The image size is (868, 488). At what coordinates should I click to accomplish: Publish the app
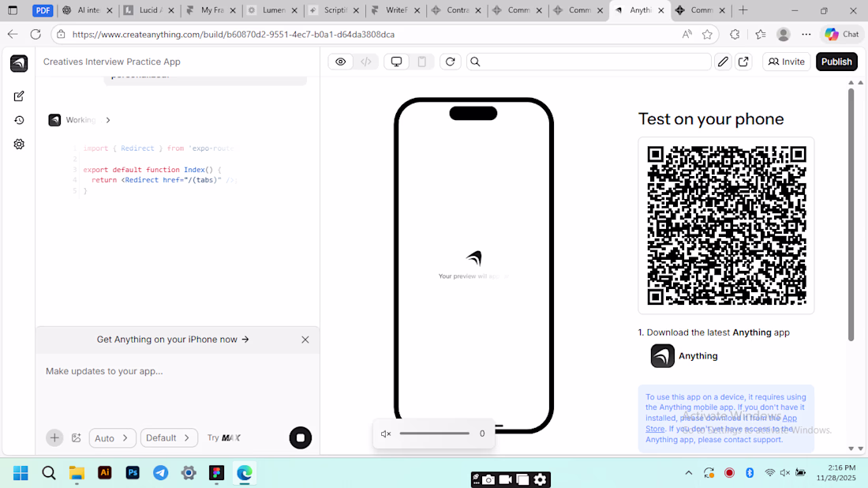pyautogui.click(x=836, y=62)
